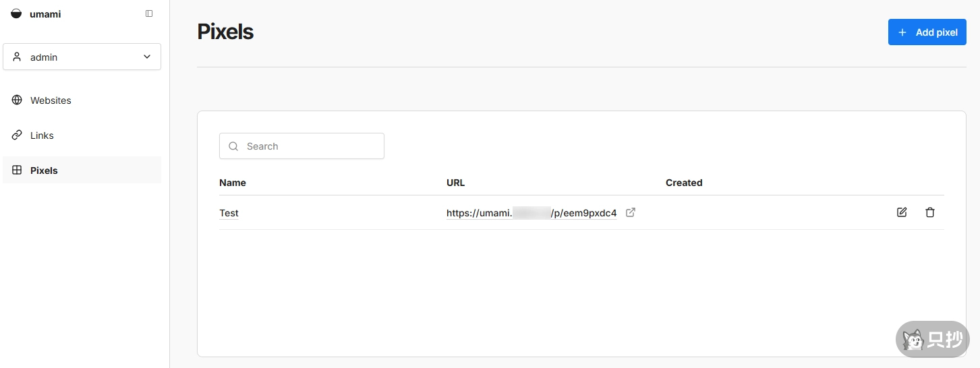Click the user icon in admin selector
980x368 pixels.
coord(17,57)
